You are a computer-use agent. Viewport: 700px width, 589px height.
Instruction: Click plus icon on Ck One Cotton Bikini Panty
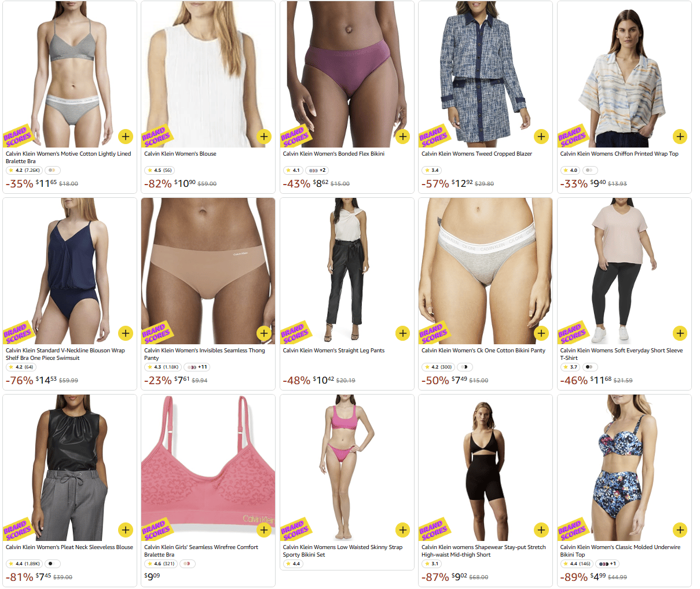coord(541,333)
